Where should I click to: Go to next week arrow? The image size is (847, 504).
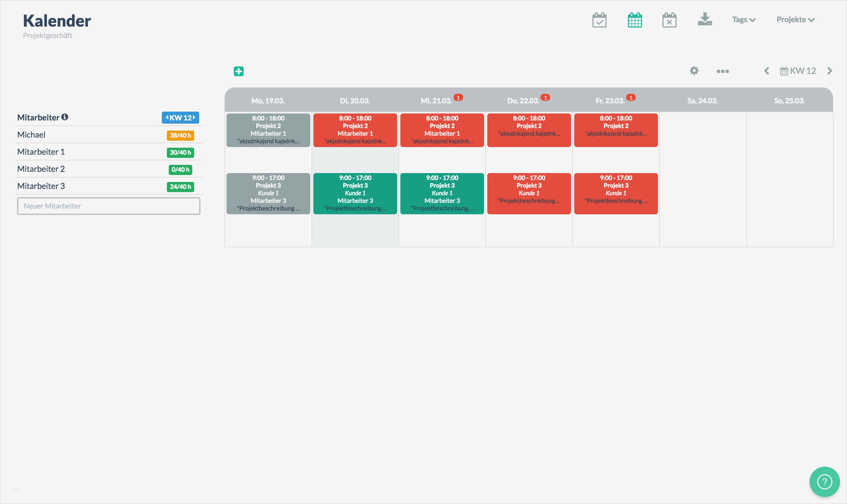point(830,71)
